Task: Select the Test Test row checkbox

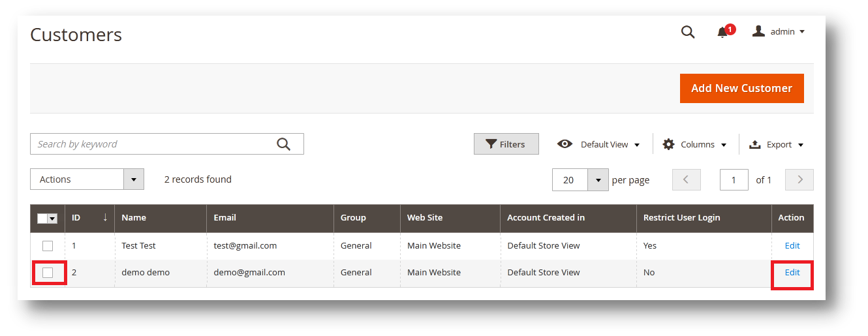Action: coord(48,246)
